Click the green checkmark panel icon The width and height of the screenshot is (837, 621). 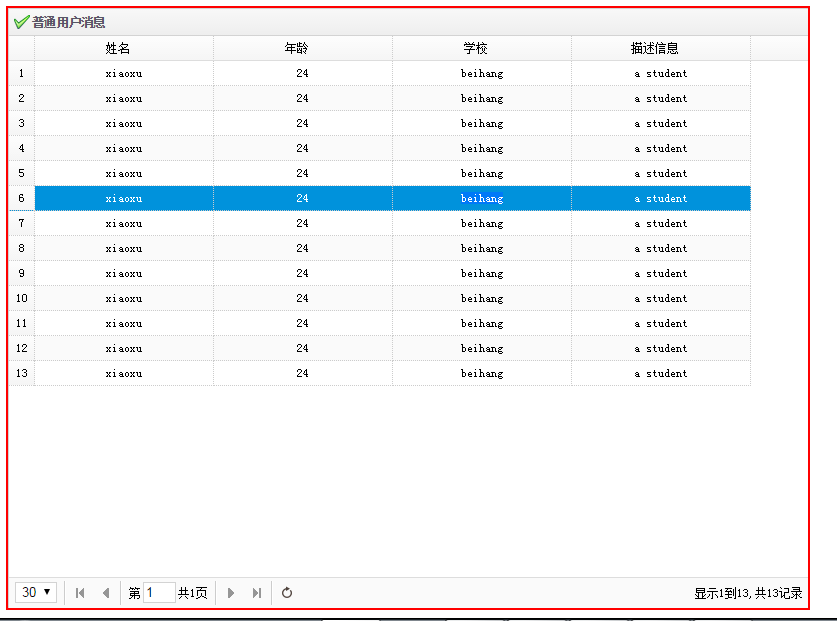coord(21,22)
